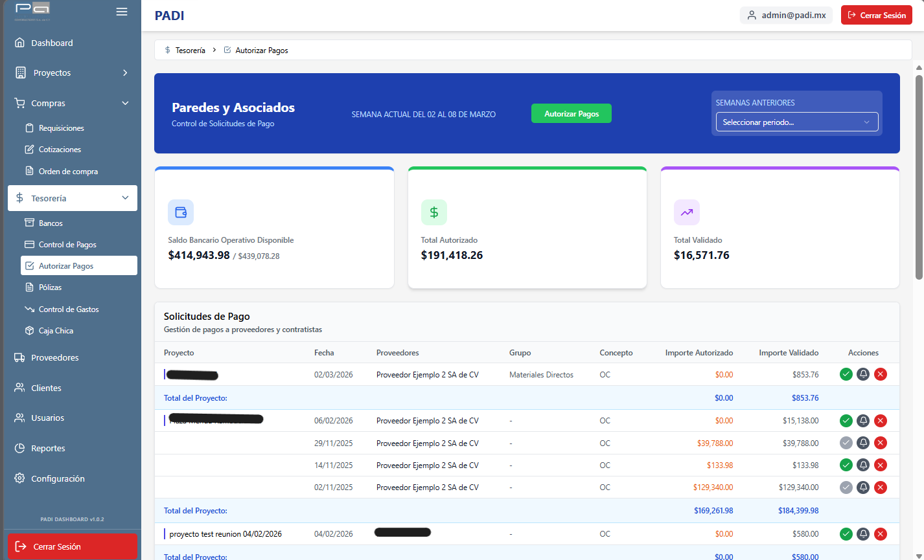This screenshot has height=560, width=924.
Task: Approve the 02/03/2026 payment with green check
Action: [846, 374]
